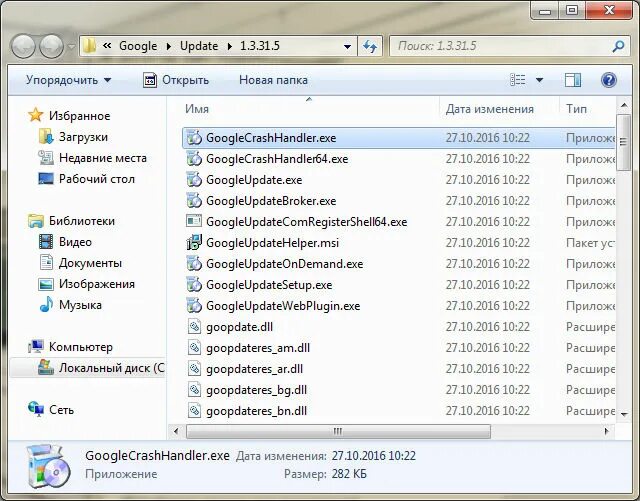The width and height of the screenshot is (640, 501).
Task: Click the Forward navigation arrow button
Action: pyautogui.click(x=51, y=46)
